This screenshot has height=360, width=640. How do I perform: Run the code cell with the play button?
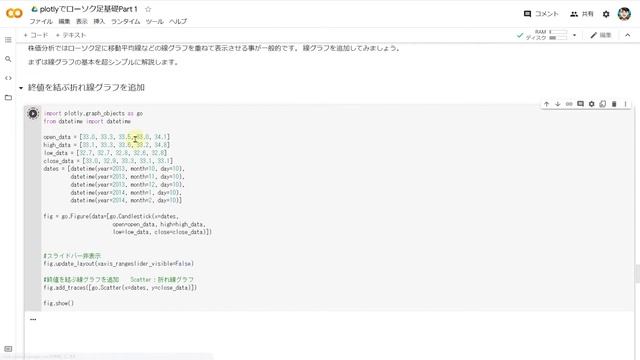pyautogui.click(x=33, y=113)
